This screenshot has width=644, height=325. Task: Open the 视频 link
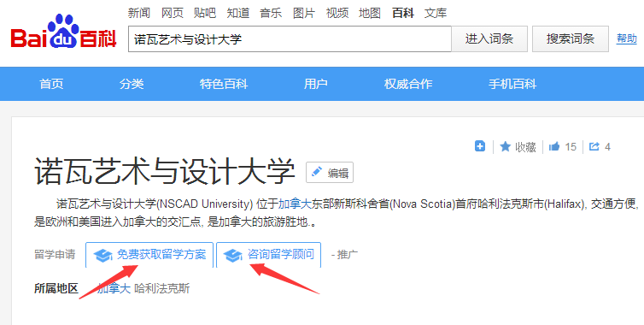point(337,13)
